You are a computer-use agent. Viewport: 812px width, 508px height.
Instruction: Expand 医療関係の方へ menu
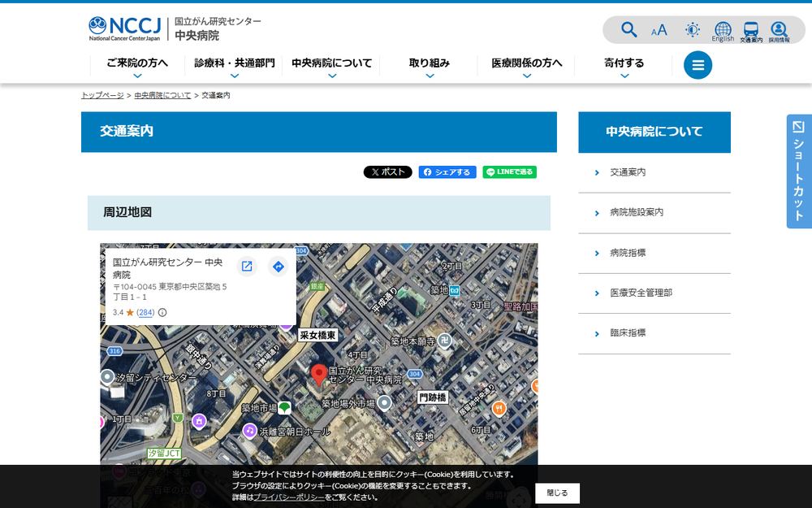[527, 67]
